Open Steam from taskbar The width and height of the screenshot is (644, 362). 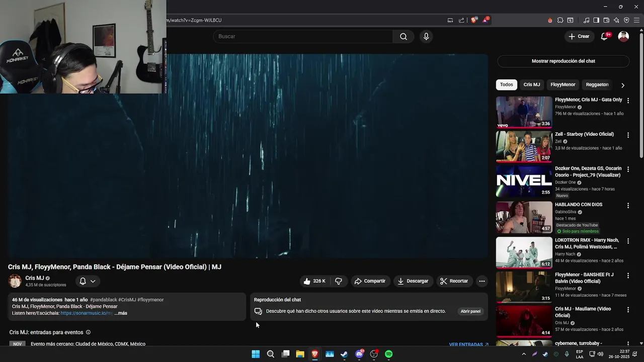(344, 354)
